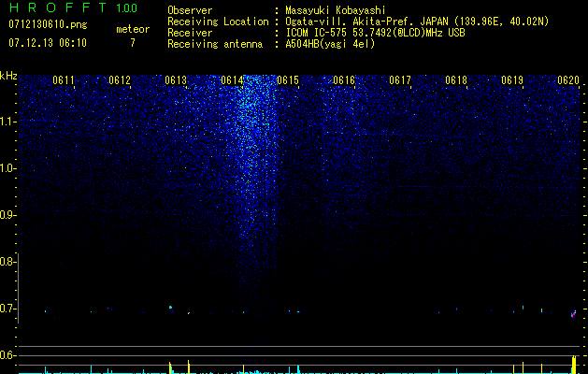Image resolution: width=588 pixels, height=374 pixels.
Task: Click the date stamp 07.12.13 06:10
Action: [x=48, y=43]
